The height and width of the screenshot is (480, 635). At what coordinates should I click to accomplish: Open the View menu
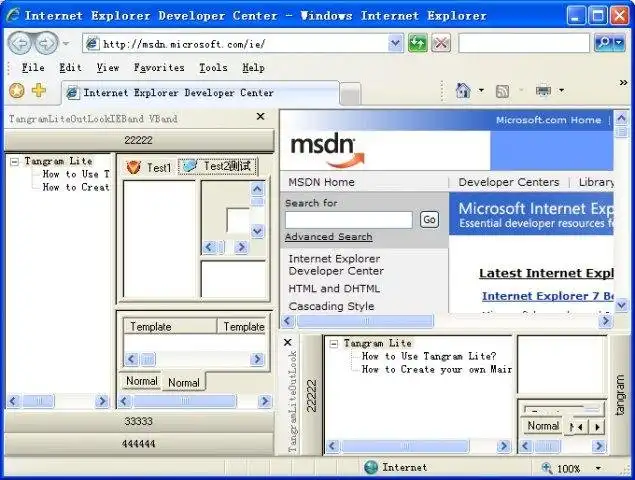pos(108,68)
